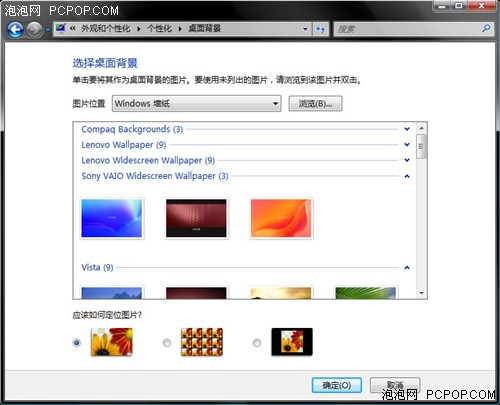Select the Vista golden sunset wallpaper thumbnail
Screen dimensions: 500x405
point(281,292)
